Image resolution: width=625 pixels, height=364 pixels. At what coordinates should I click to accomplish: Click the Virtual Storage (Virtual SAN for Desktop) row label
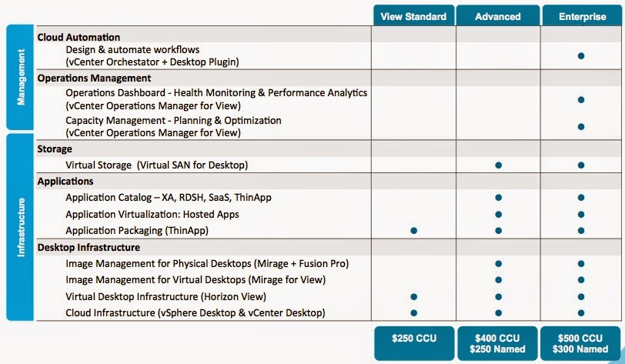pos(156,165)
